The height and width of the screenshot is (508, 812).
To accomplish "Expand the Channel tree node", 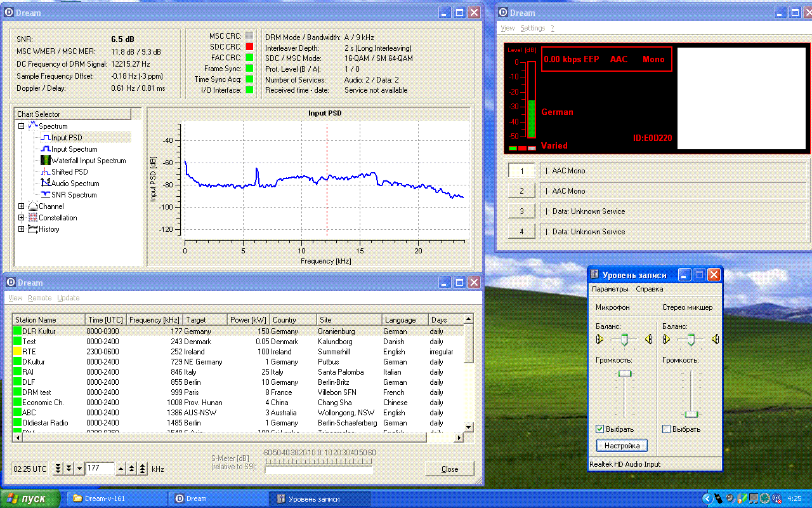I will coord(21,206).
